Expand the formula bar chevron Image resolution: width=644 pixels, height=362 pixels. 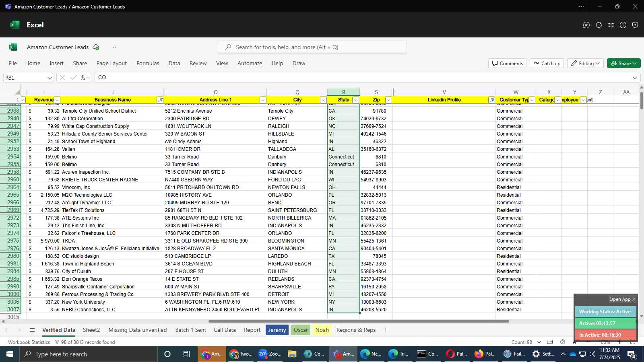point(635,78)
